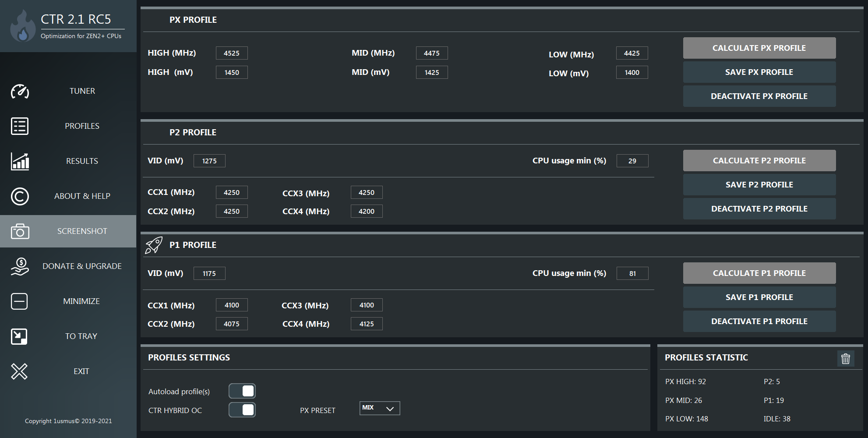Open the RESULTS section
Image resolution: width=868 pixels, height=438 pixels.
(82, 161)
